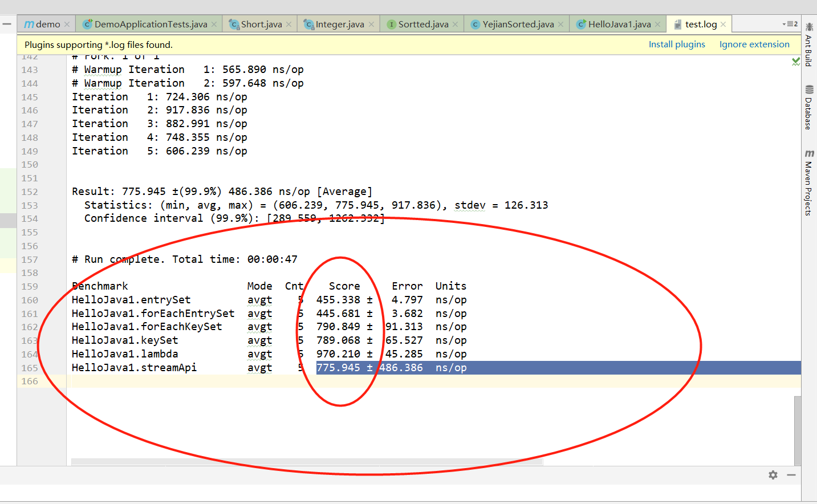Click the "Units" column header text

(x=451, y=286)
